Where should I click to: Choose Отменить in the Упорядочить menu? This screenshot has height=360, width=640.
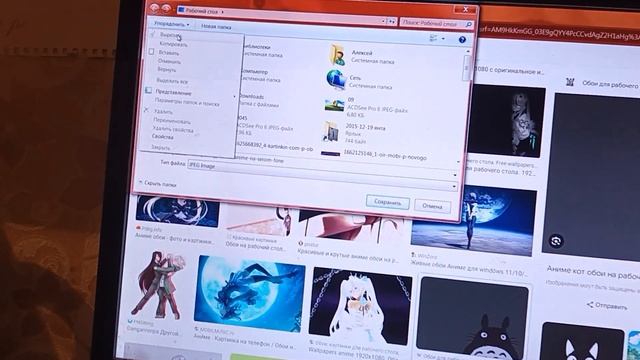pyautogui.click(x=169, y=62)
